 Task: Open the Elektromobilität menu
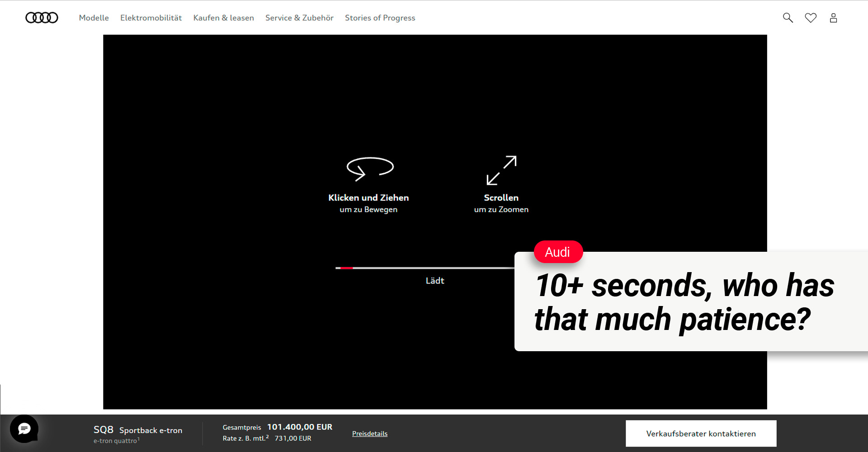coord(151,18)
